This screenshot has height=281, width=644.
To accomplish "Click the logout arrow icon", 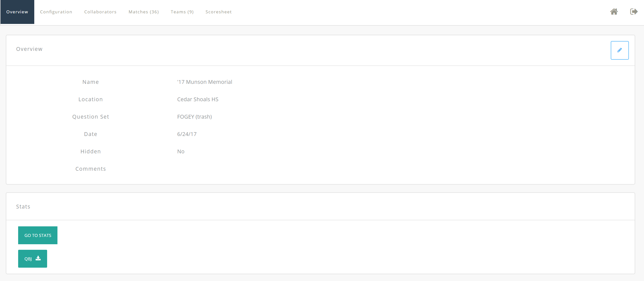I will click(x=634, y=12).
